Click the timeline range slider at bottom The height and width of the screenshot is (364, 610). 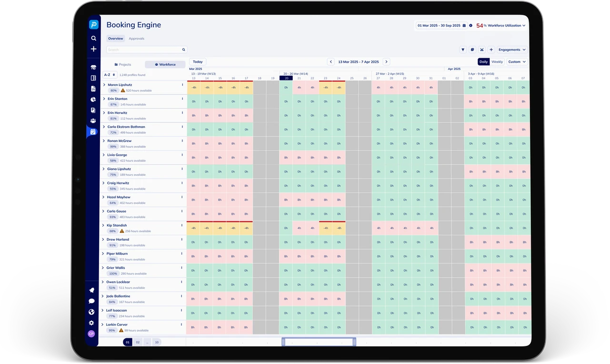point(319,342)
